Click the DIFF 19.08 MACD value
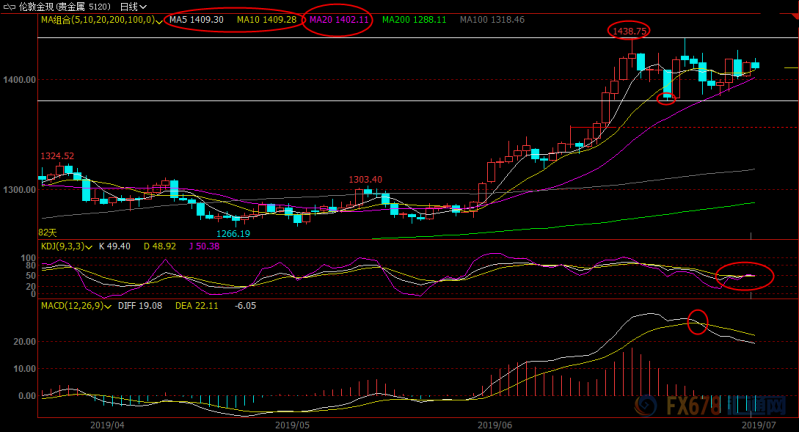The height and width of the screenshot is (432, 799). click(x=140, y=306)
